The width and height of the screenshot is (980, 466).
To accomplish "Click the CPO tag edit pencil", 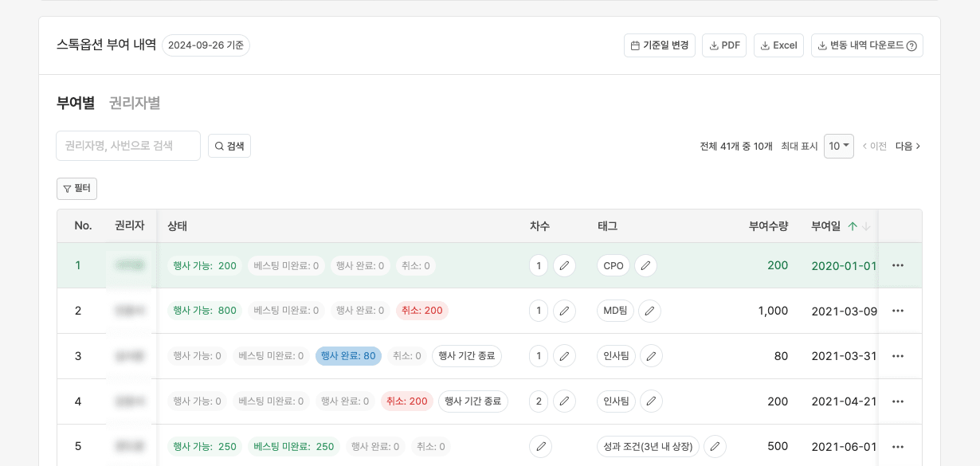I will [645, 265].
